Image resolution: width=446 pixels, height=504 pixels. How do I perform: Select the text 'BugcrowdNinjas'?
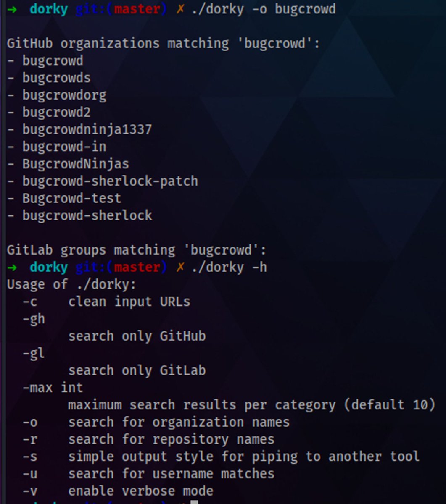76,164
